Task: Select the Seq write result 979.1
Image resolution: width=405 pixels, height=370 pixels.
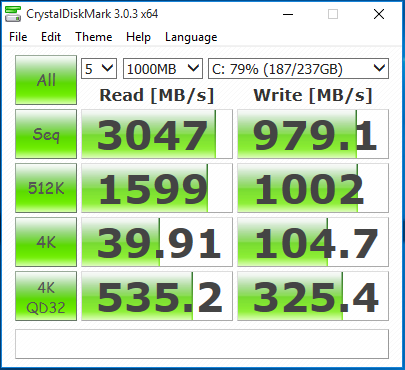Action: click(x=313, y=134)
